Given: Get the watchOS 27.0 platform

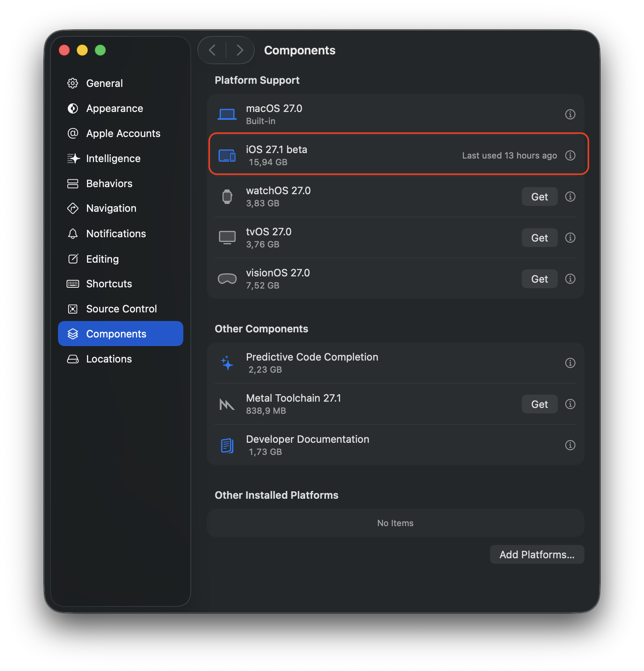Looking at the screenshot, I should point(539,197).
